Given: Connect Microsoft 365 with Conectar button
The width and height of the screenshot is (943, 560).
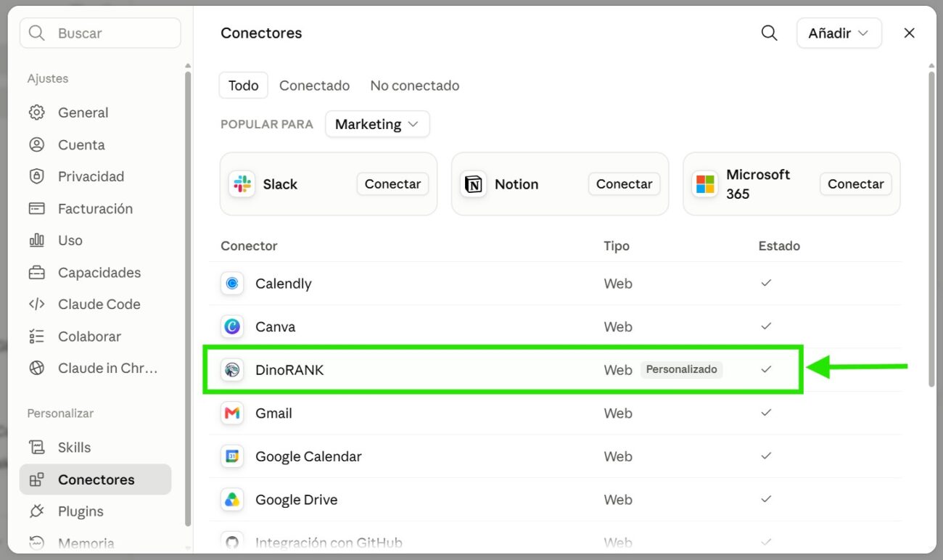Looking at the screenshot, I should click(x=855, y=184).
